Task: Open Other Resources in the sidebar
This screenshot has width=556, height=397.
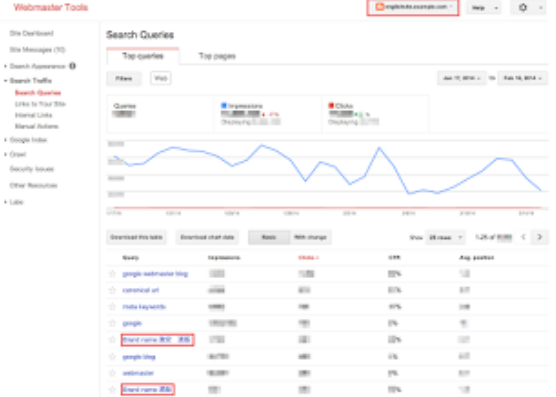Action: pyautogui.click(x=33, y=185)
